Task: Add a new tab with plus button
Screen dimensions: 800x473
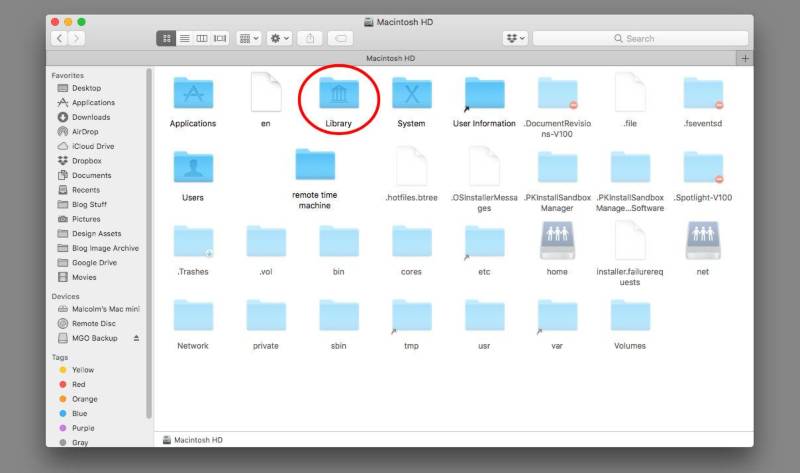Action: (x=745, y=59)
